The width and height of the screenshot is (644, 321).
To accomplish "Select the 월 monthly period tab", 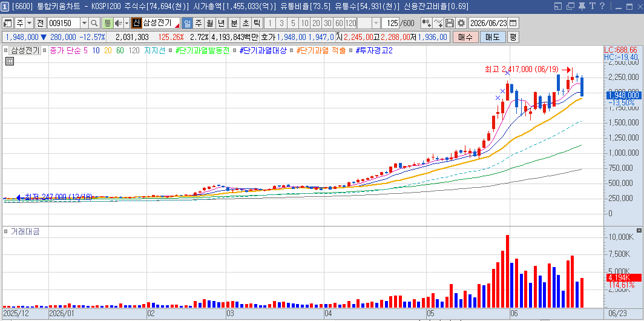I will [x=210, y=23].
